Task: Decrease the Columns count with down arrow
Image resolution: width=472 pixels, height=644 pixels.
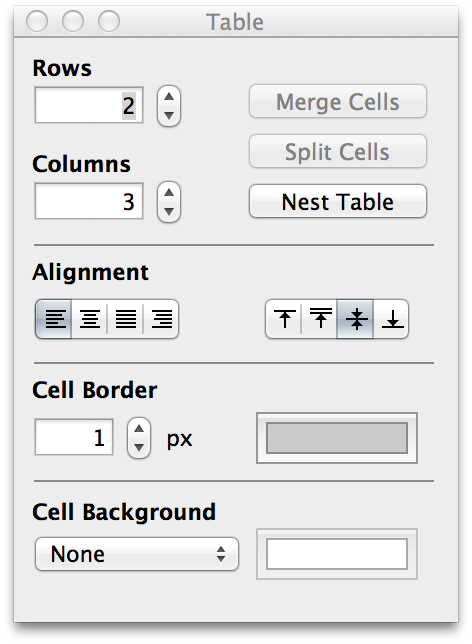Action: (x=169, y=212)
